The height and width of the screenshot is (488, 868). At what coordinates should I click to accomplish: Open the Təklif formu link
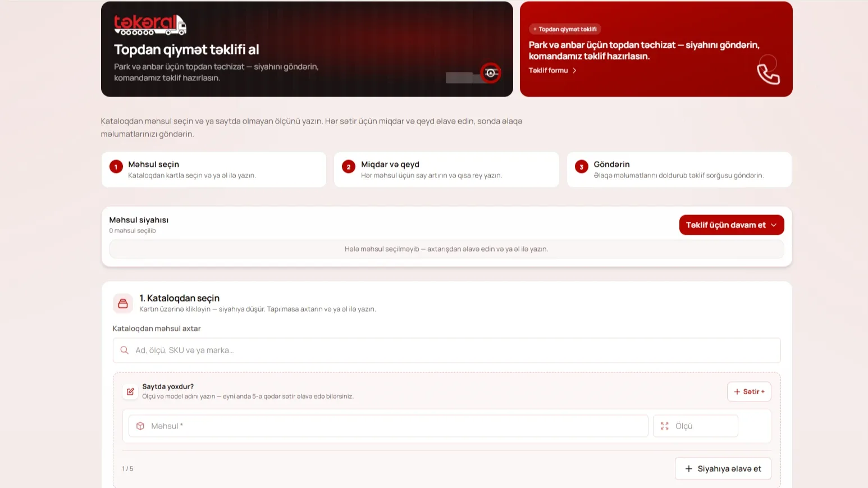click(552, 70)
